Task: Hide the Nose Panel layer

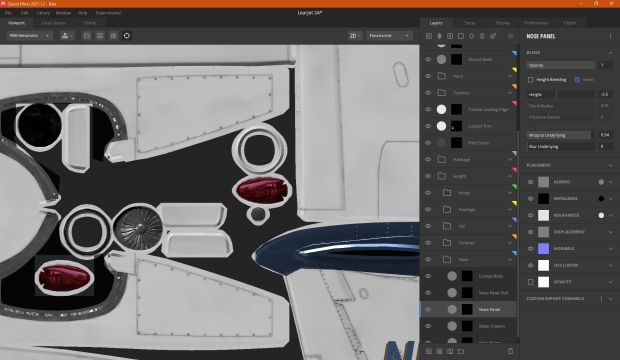Action: point(428,309)
